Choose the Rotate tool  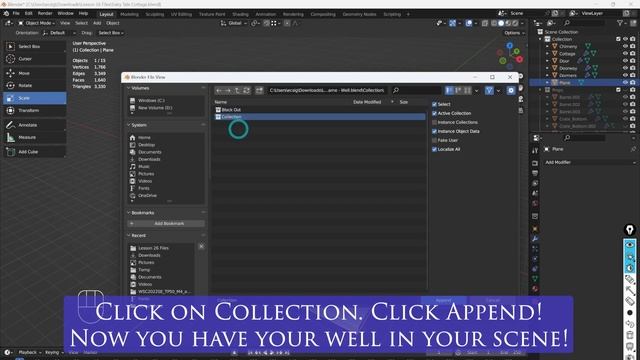(35, 85)
